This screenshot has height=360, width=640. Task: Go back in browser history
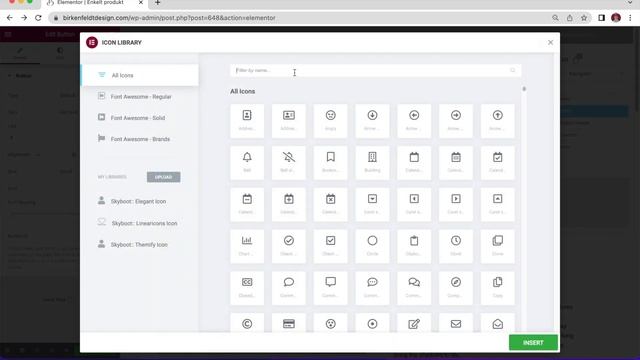pyautogui.click(x=10, y=18)
